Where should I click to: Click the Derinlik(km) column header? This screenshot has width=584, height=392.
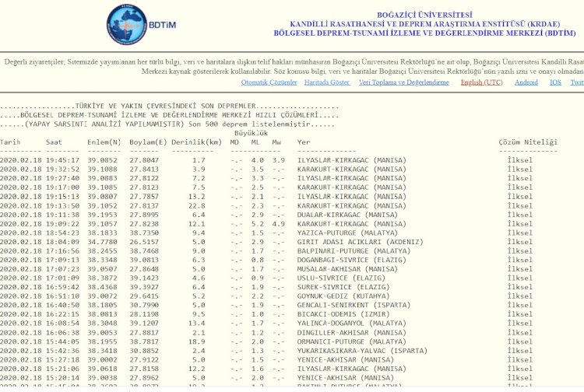(x=197, y=142)
